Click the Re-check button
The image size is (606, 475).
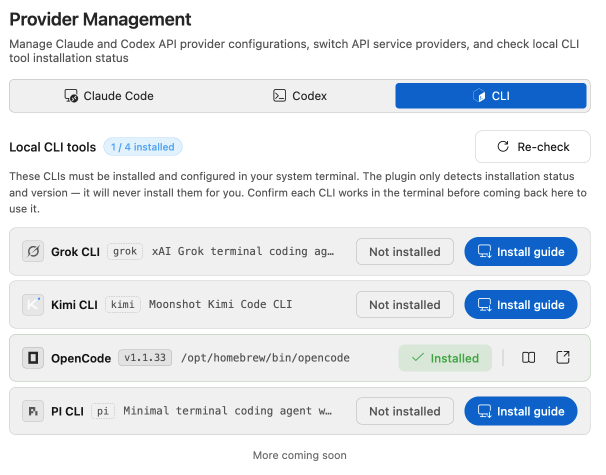(x=533, y=147)
